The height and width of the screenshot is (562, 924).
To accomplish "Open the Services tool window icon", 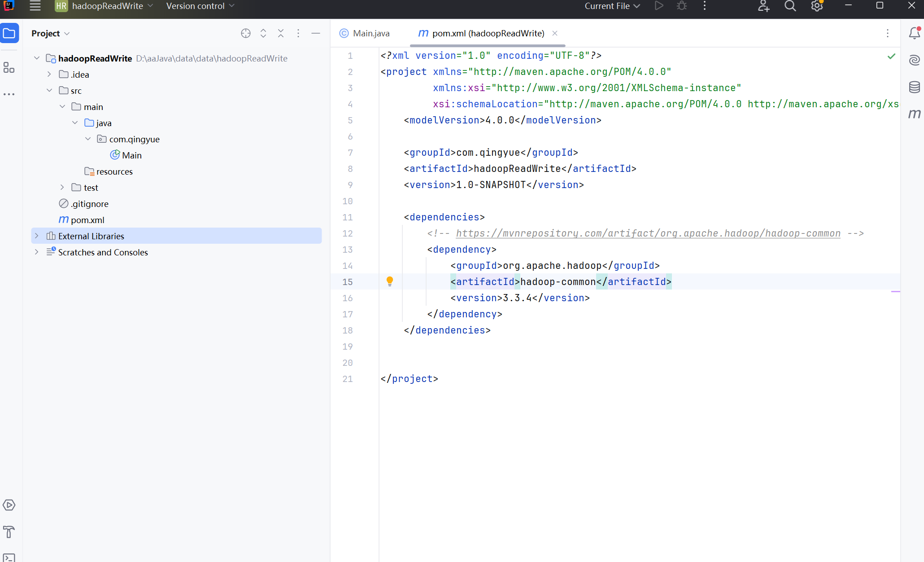I will [x=9, y=505].
